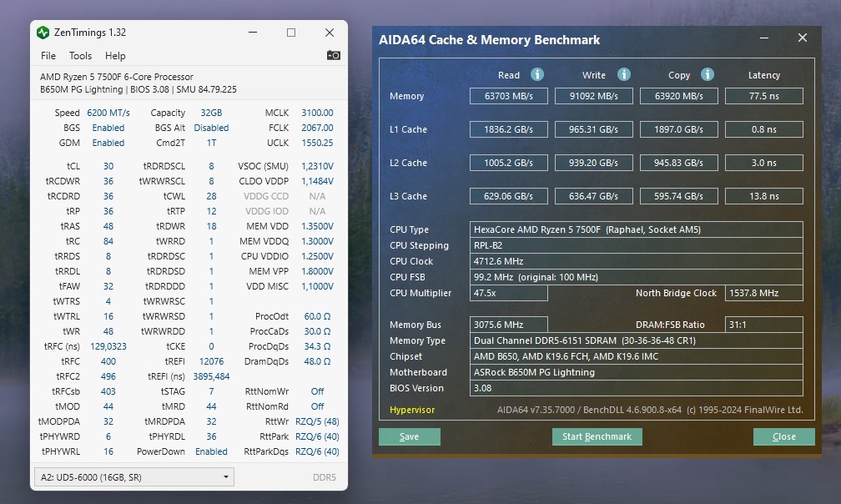841x504 pixels.
Task: Click the GDM Enabled value
Action: [108, 143]
